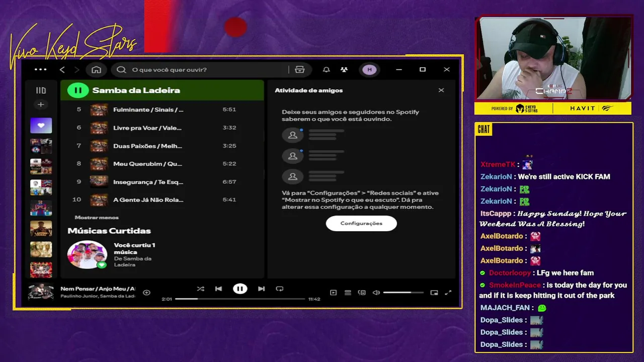Play track 7 Duas Paixões
Image resolution: width=644 pixels, height=362 pixels.
163,146
